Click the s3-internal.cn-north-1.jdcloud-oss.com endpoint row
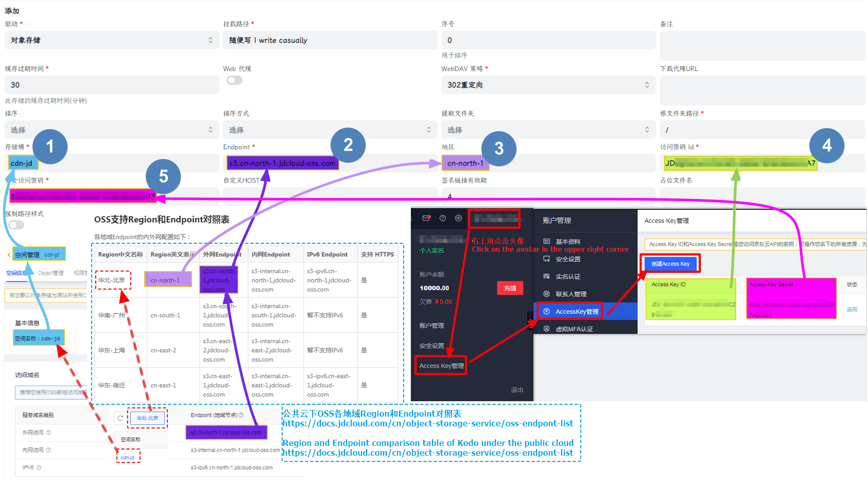 click(235, 450)
